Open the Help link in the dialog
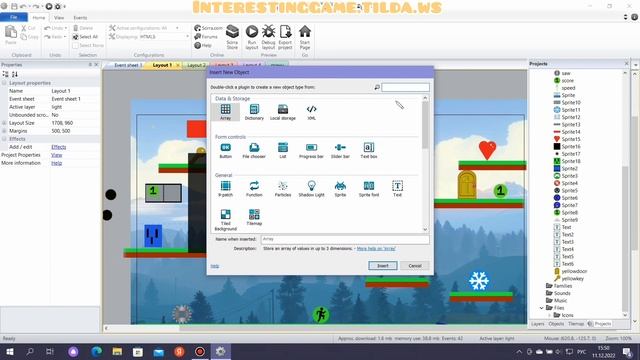The width and height of the screenshot is (640, 360). (x=215, y=266)
